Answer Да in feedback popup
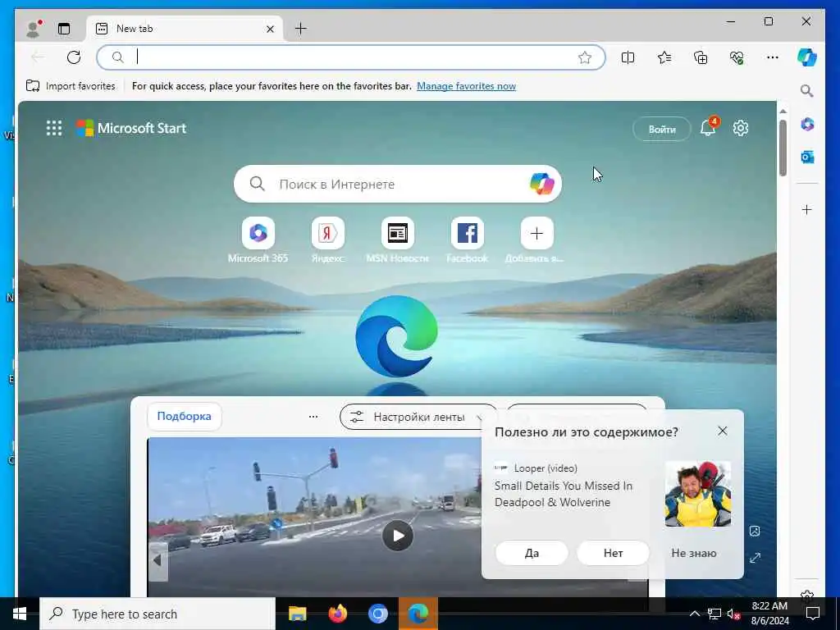The height and width of the screenshot is (630, 840). click(532, 553)
